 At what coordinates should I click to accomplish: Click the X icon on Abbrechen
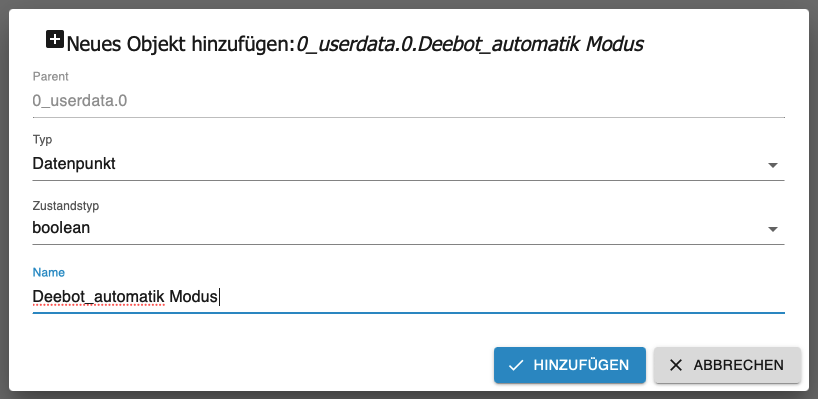click(676, 365)
